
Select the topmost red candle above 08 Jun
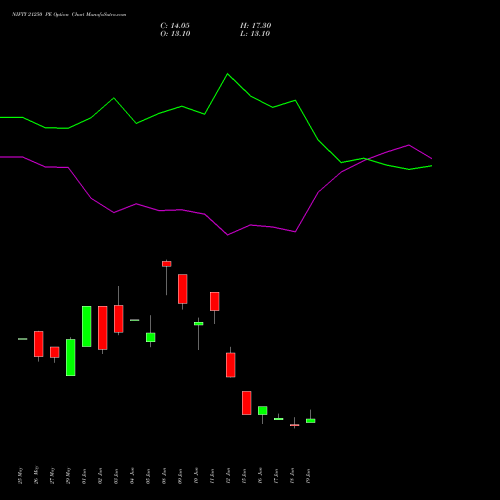click(167, 264)
